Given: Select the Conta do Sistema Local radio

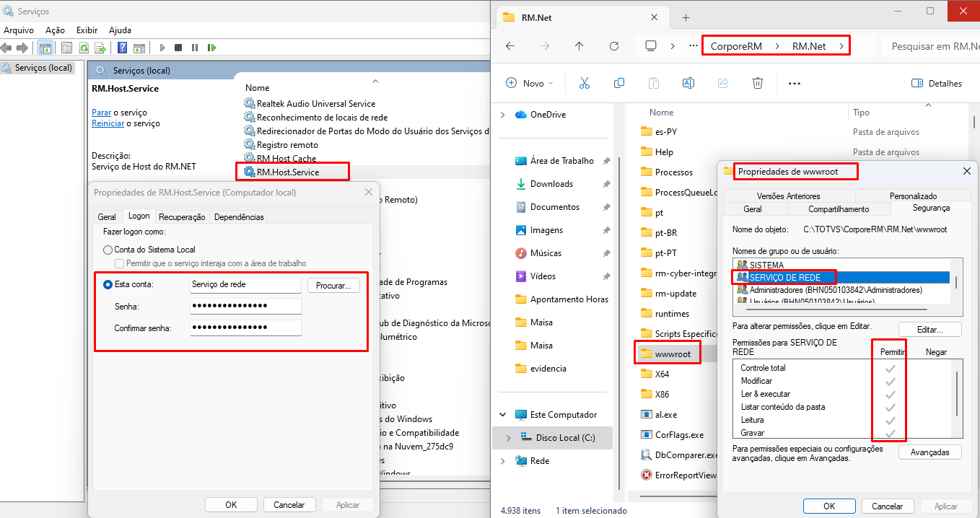Looking at the screenshot, I should 108,249.
